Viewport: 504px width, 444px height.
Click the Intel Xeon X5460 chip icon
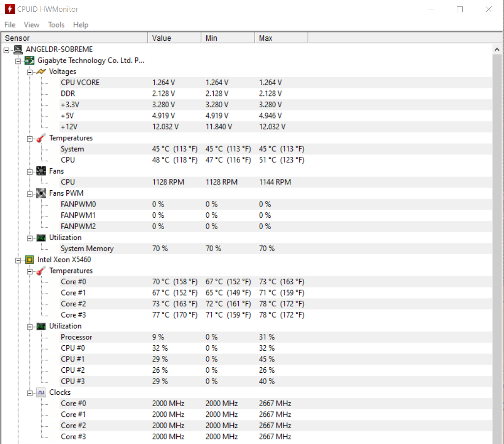(29, 260)
